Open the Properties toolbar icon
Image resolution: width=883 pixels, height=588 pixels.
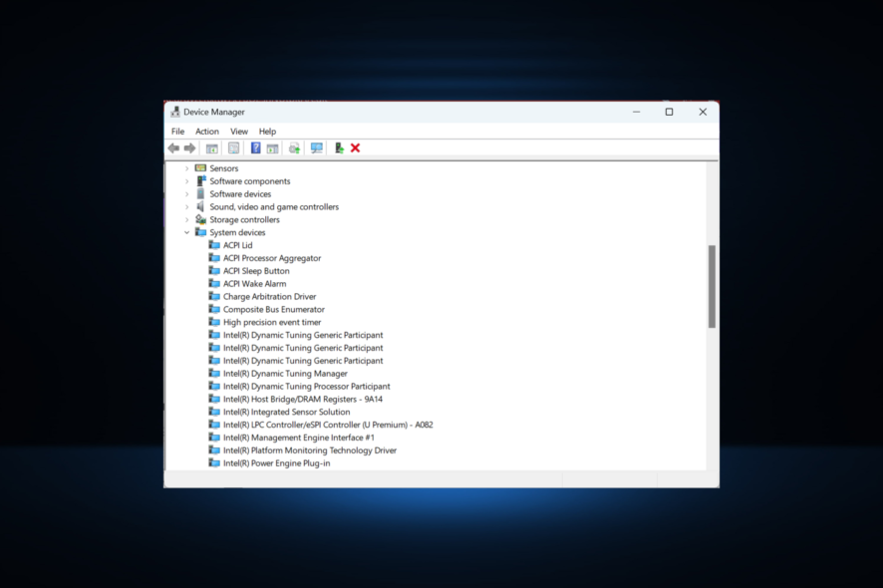tap(233, 148)
